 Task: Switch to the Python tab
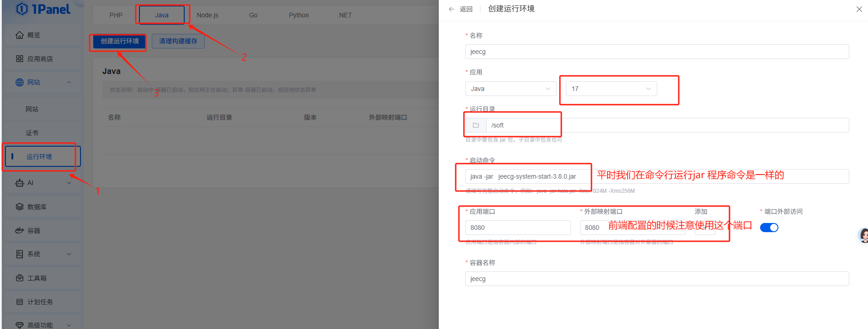click(299, 15)
